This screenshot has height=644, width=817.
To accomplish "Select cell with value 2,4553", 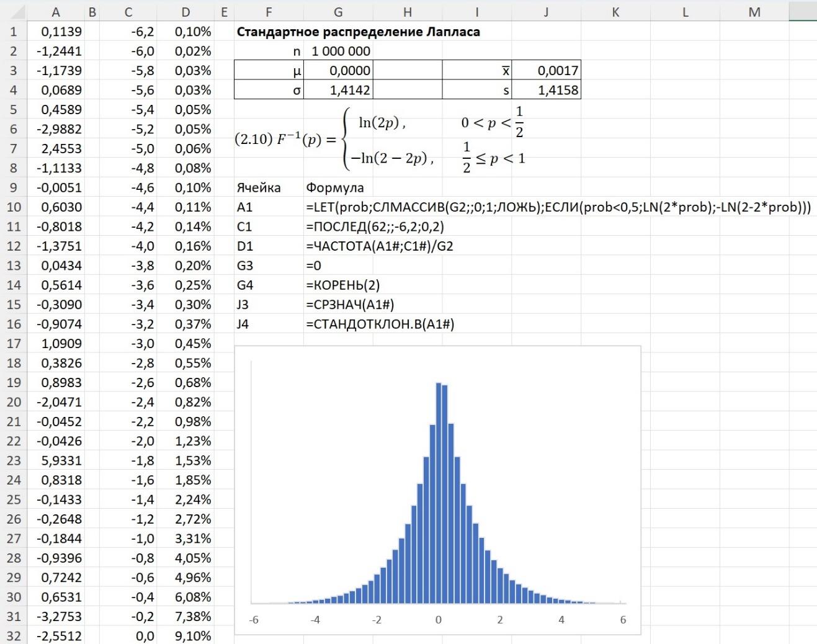I will click(x=56, y=148).
